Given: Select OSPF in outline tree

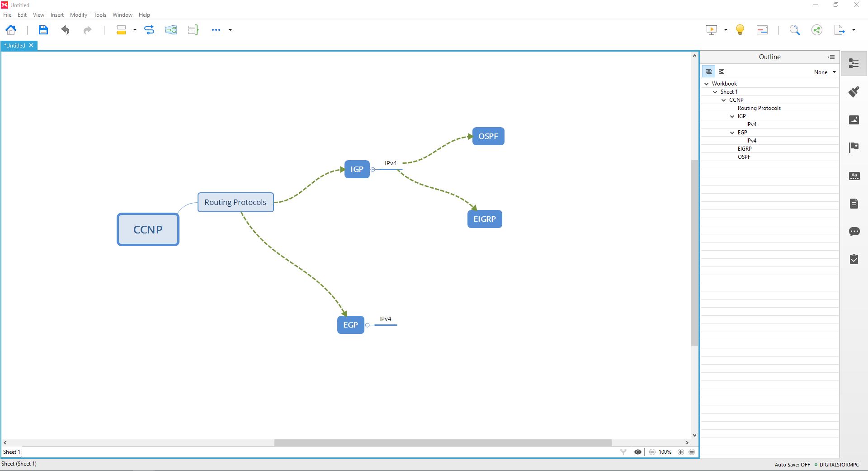Looking at the screenshot, I should (x=744, y=157).
